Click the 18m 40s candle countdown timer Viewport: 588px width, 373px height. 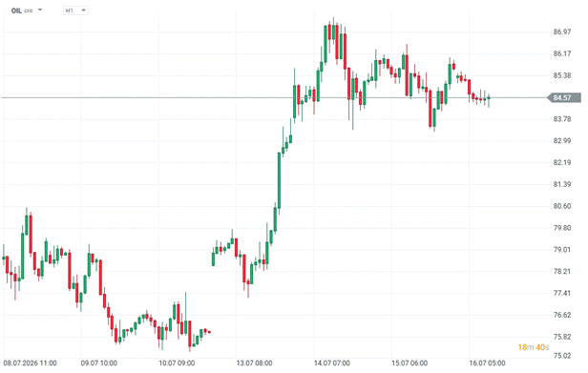[x=534, y=347]
